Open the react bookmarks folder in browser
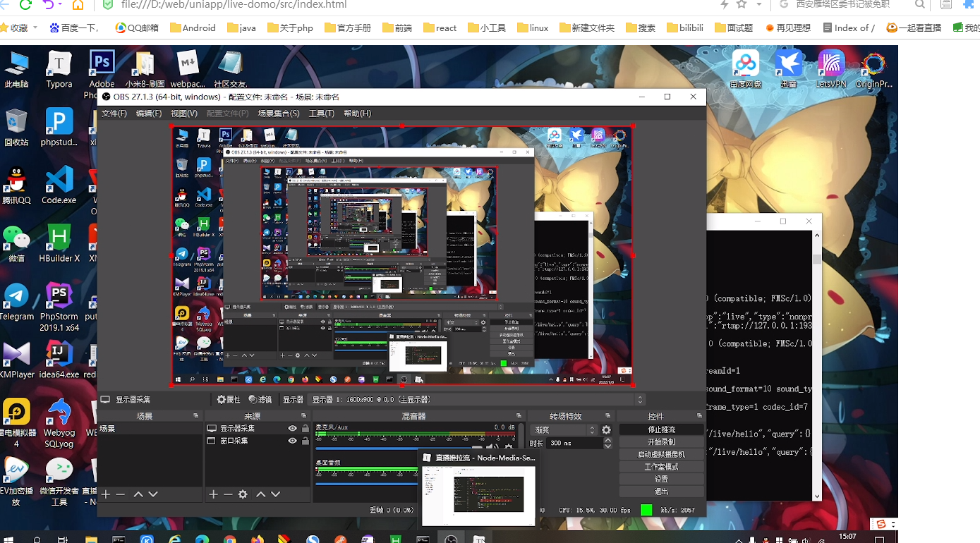980x543 pixels. pyautogui.click(x=440, y=28)
